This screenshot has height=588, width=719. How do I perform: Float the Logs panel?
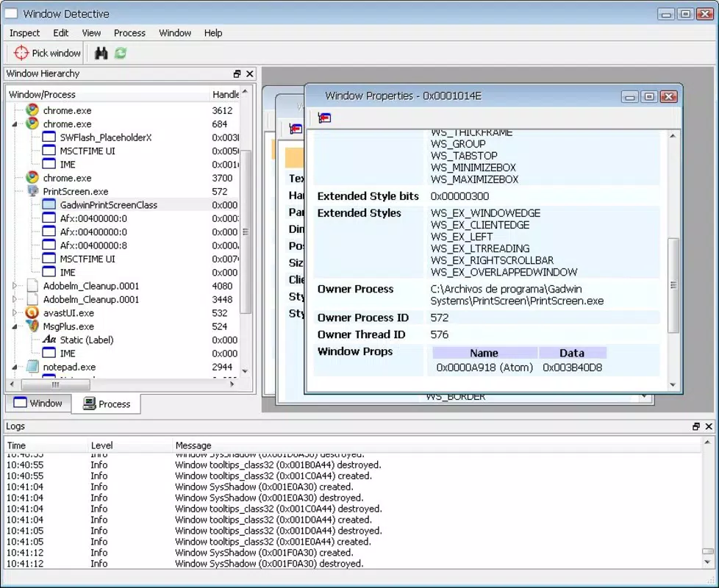click(696, 426)
